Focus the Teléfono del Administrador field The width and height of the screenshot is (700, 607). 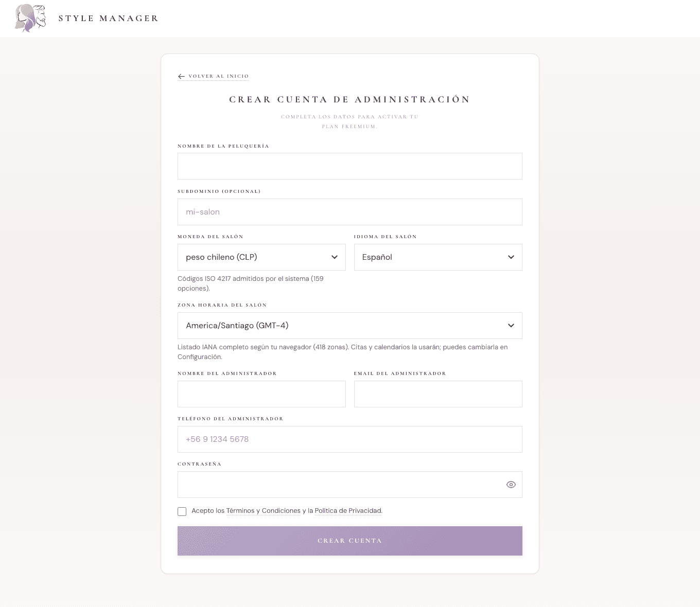point(349,439)
